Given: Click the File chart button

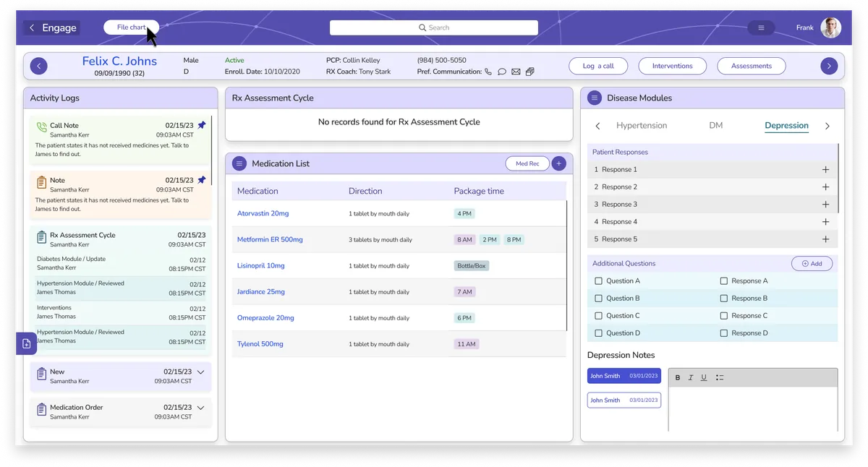Looking at the screenshot, I should [131, 27].
